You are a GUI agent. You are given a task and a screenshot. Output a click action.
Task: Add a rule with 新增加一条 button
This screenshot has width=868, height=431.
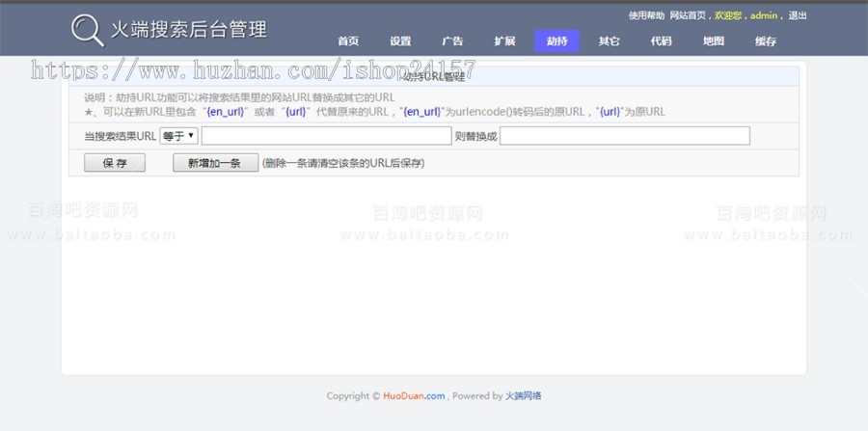tap(215, 163)
